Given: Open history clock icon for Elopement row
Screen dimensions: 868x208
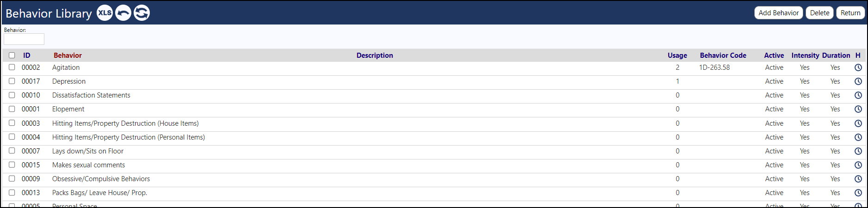Looking at the screenshot, I should 858,109.
